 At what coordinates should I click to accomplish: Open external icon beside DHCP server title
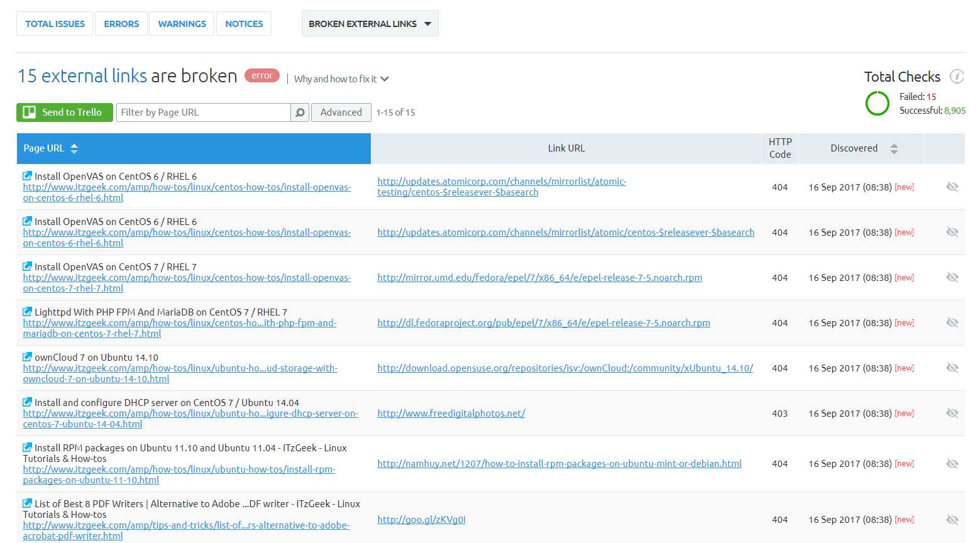(27, 402)
